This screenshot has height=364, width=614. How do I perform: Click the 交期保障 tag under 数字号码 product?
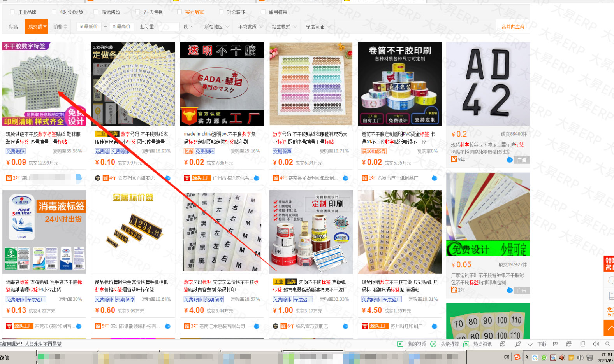pos(282,151)
